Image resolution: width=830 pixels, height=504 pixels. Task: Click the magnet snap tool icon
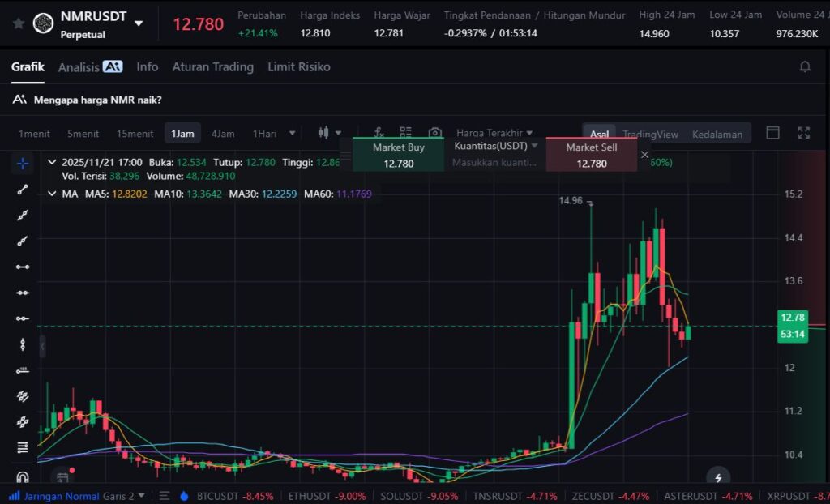point(23,477)
